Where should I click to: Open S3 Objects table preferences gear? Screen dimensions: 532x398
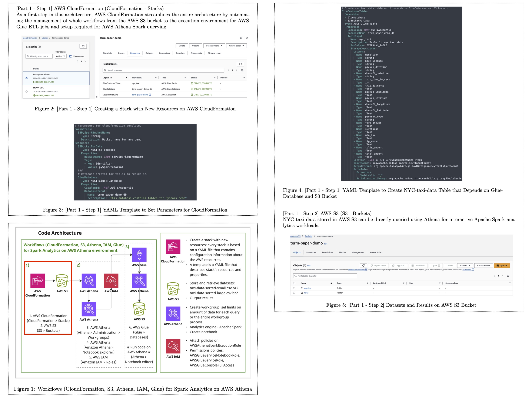point(508,276)
